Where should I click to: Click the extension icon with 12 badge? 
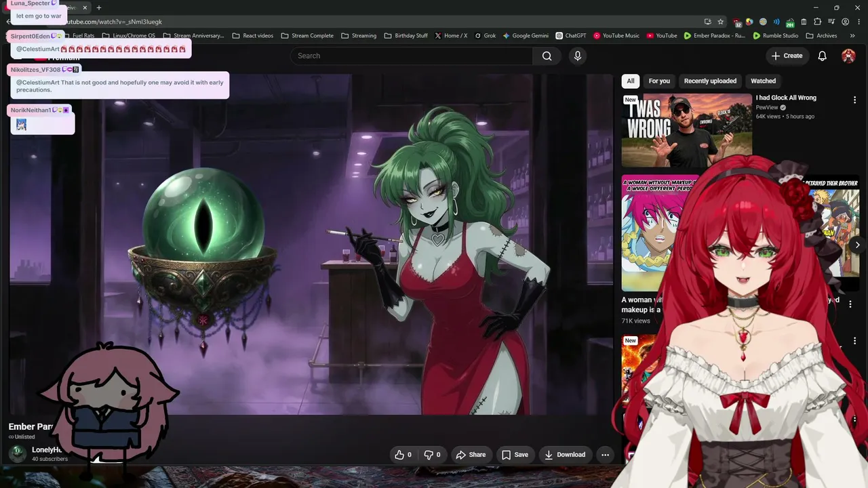tap(737, 22)
